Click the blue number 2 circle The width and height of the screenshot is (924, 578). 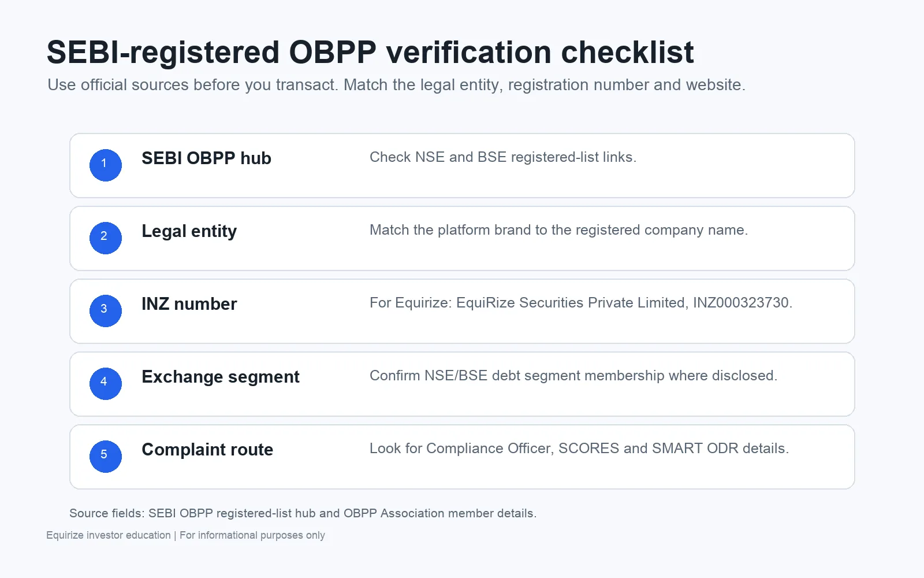pos(105,238)
